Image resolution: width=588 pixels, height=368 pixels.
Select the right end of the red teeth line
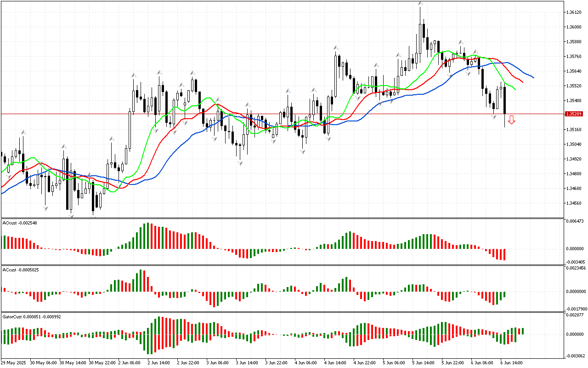click(x=523, y=82)
